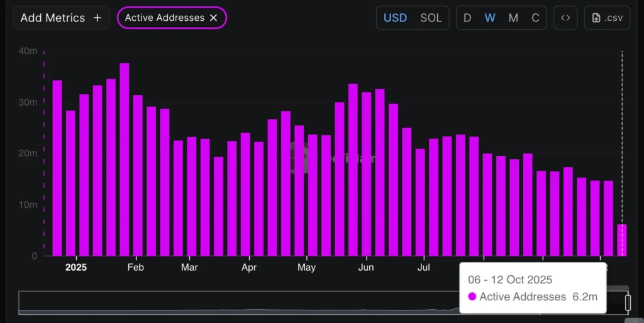Download the chart data as .csv
This screenshot has width=644, height=323.
coord(607,18)
